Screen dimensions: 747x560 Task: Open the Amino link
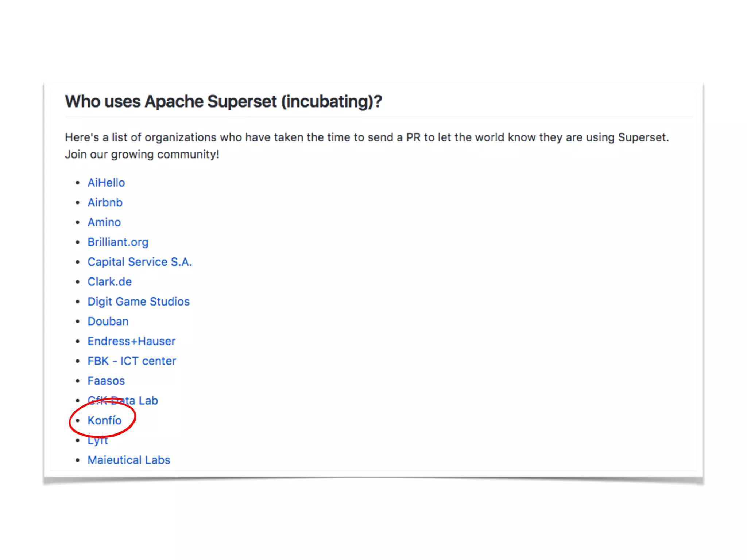tap(104, 222)
